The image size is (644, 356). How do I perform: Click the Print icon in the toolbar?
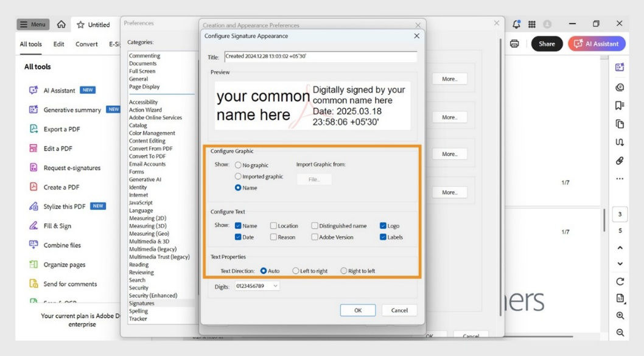pos(515,44)
